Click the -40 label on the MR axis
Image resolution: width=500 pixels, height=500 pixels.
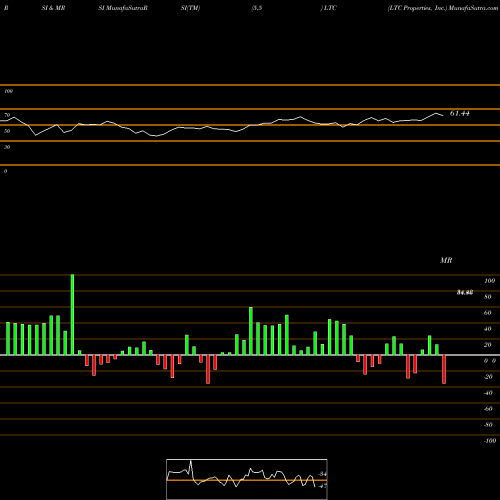click(488, 393)
